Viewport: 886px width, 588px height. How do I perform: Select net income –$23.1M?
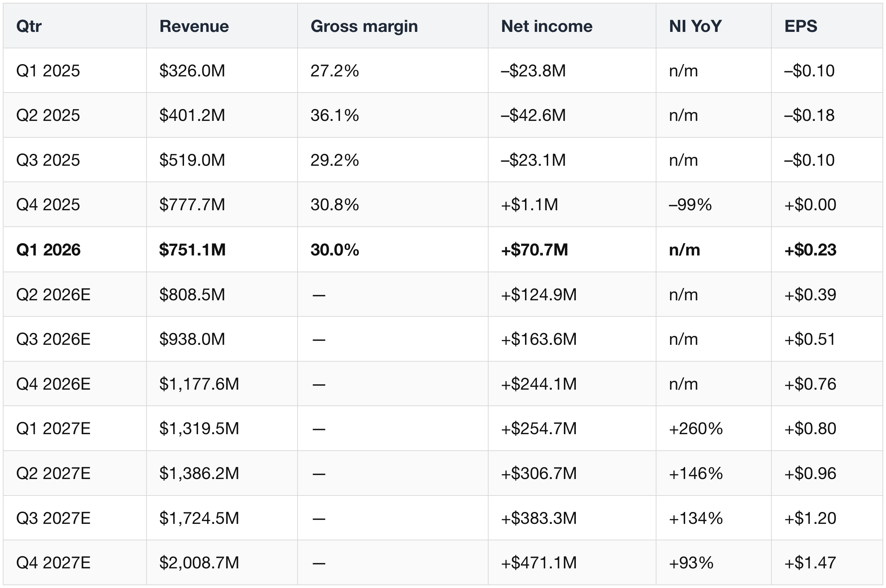pos(533,160)
